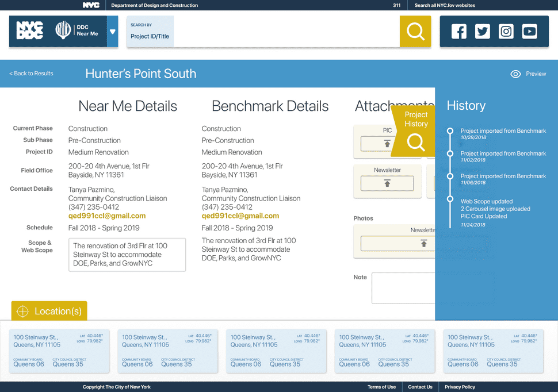Click the Photos Newsletter upload arrow
The height and width of the screenshot is (392, 558).
coord(423,243)
